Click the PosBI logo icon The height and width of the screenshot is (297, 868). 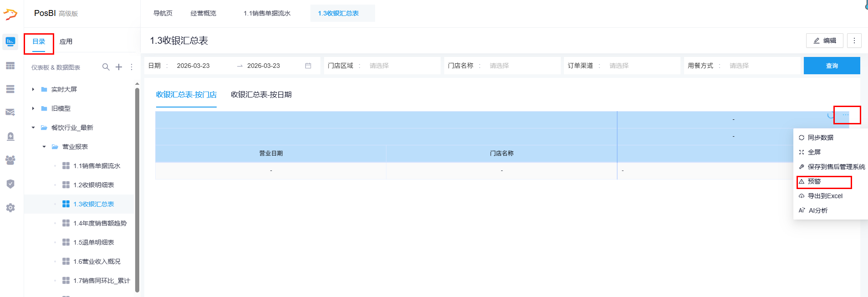(10, 14)
